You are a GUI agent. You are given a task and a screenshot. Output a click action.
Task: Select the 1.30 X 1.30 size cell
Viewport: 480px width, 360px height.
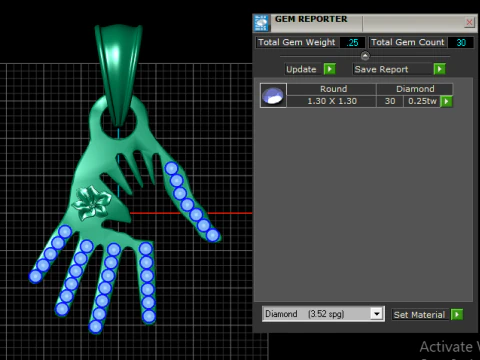pos(332,101)
